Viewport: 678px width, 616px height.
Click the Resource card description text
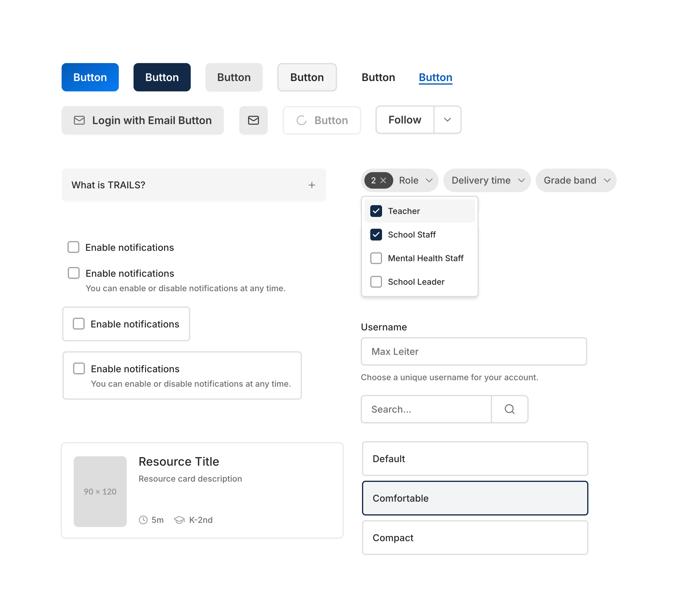click(190, 478)
